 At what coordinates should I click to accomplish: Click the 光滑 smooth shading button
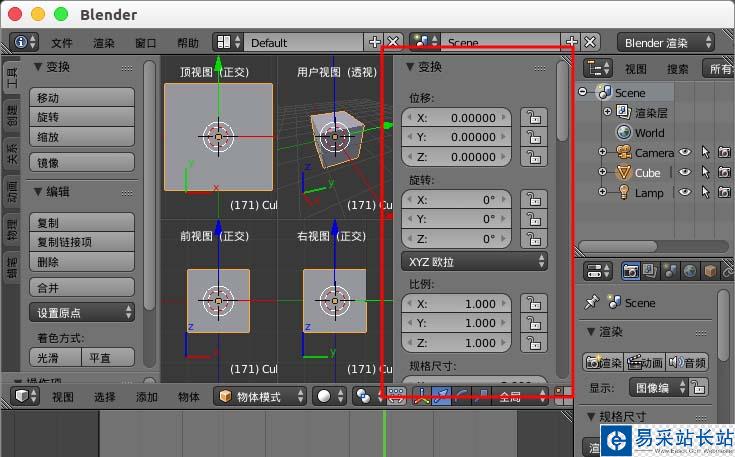tap(55, 357)
